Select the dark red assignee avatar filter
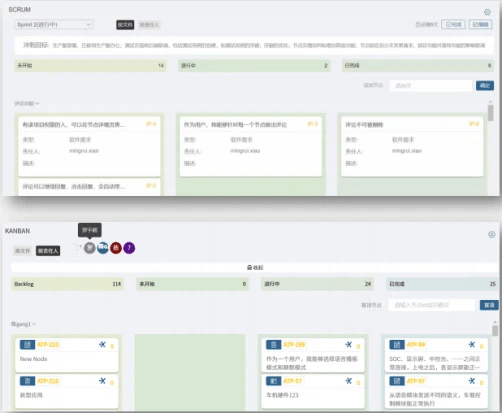Viewport: 503px width, 413px height. coord(116,248)
